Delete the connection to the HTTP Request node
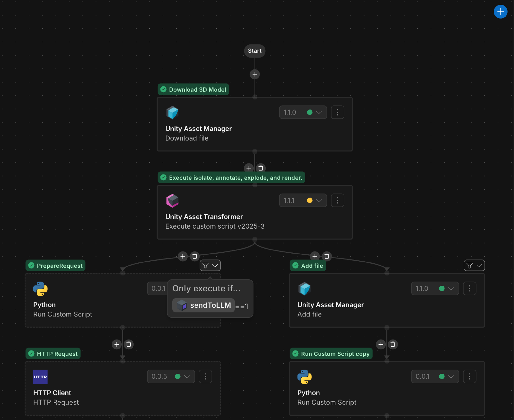 coord(129,344)
